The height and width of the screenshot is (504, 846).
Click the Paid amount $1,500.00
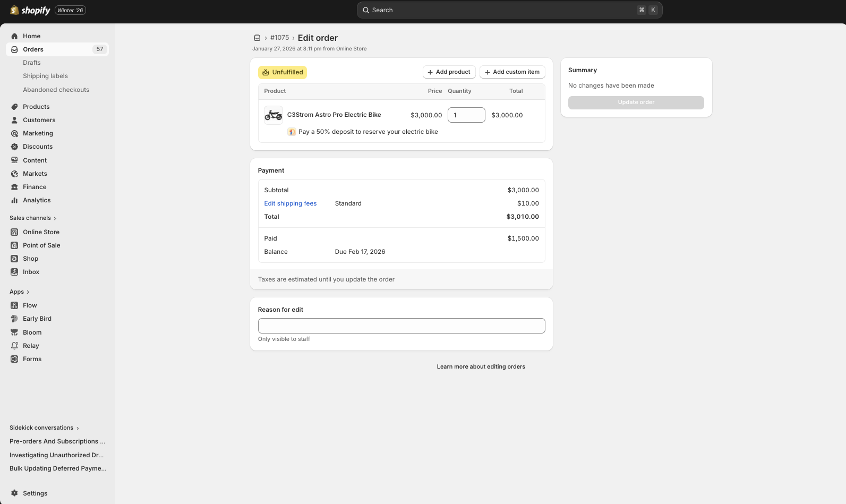point(523,238)
